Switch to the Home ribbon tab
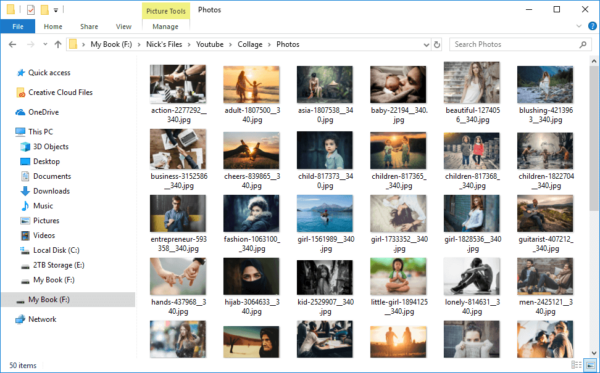Screen dimensions: 600x373 point(53,26)
